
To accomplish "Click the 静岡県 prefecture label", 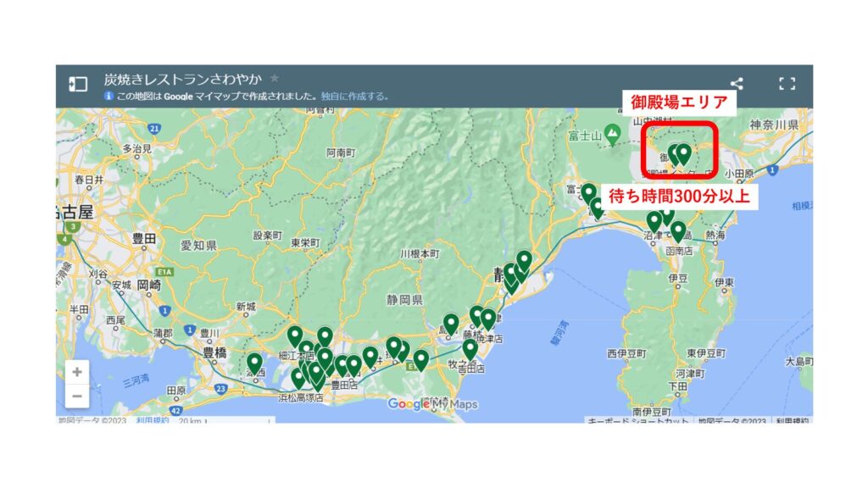I will tap(404, 300).
